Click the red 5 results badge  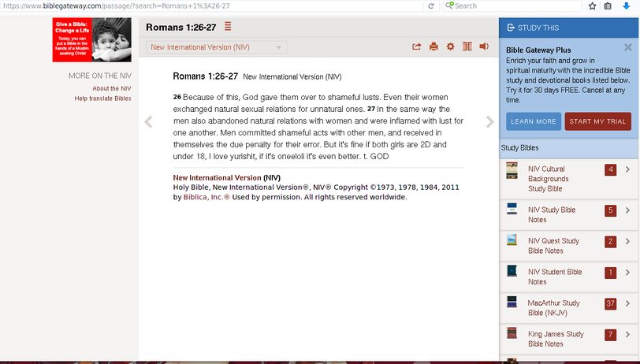611,210
